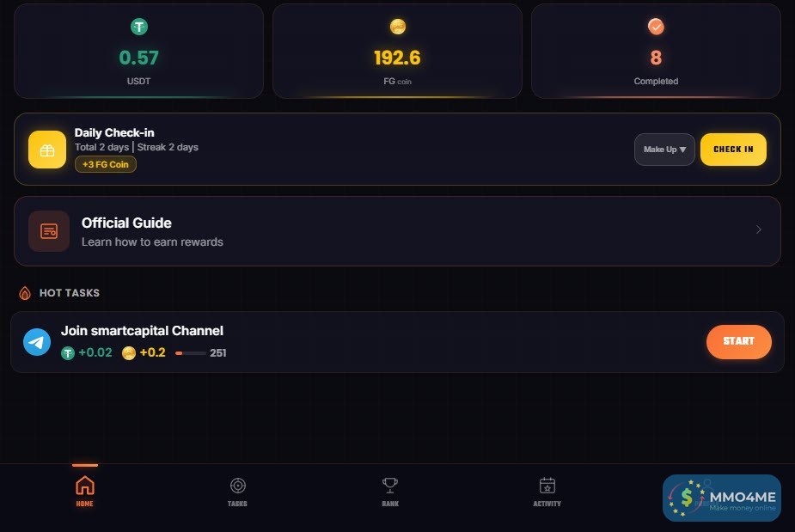Open the Official Guide card
This screenshot has width=795, height=532.
[x=397, y=231]
